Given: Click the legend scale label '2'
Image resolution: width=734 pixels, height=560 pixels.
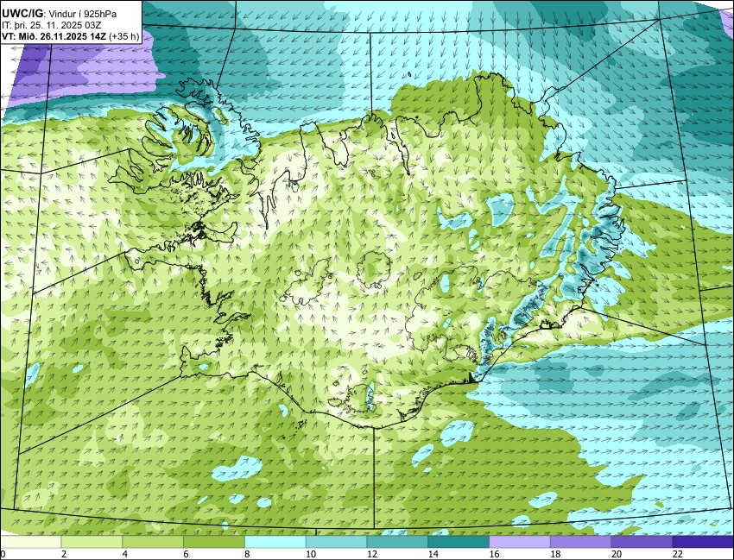Looking at the screenshot, I should pos(63,554).
